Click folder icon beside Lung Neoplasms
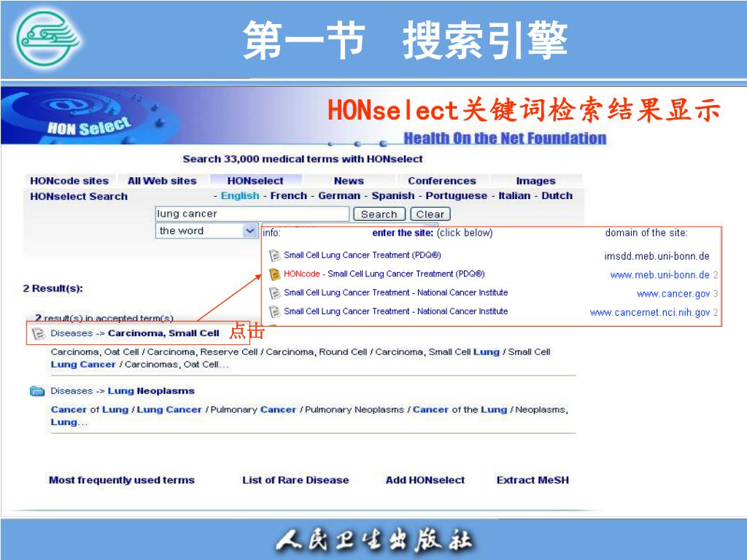Screen dimensions: 747x560 [x=37, y=391]
